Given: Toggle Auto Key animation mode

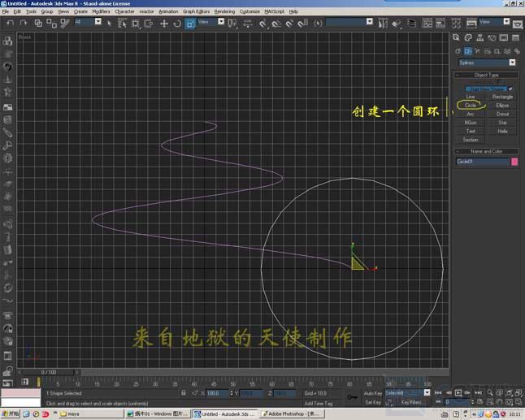Looking at the screenshot, I should click(373, 393).
